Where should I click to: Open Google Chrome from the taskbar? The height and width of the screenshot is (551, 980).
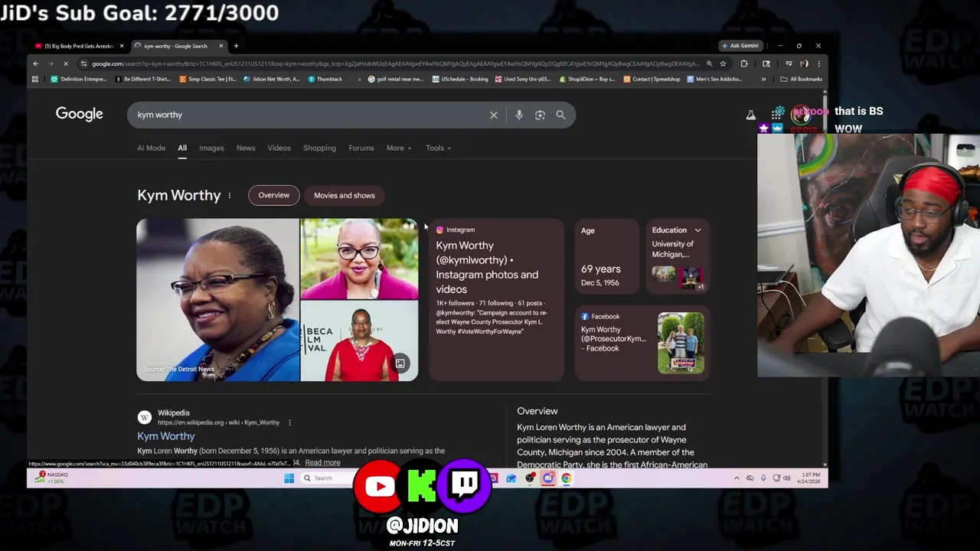(x=566, y=478)
